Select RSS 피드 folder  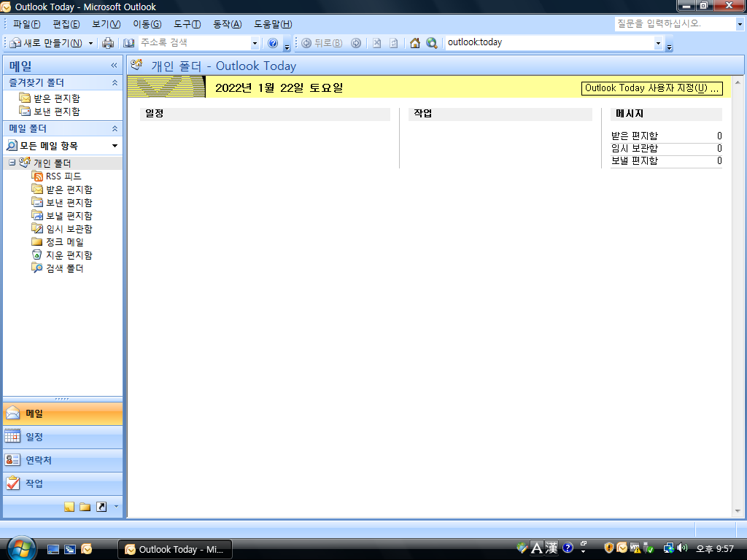point(63,176)
